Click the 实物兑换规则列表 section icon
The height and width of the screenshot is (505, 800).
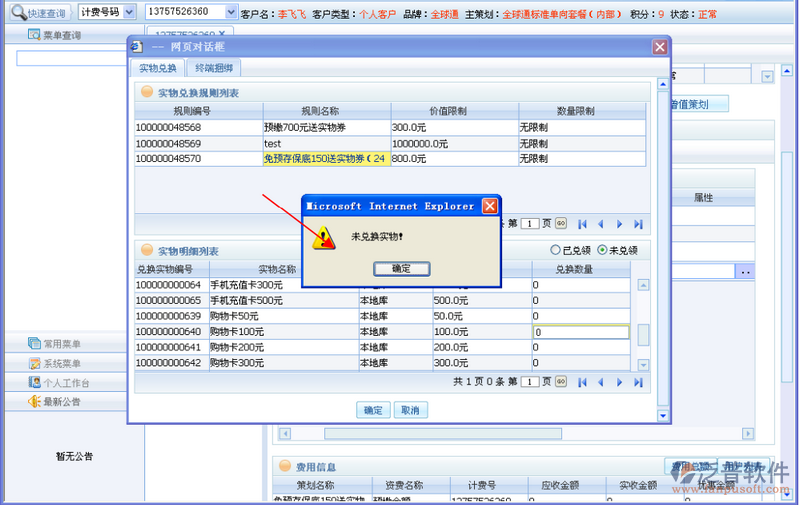(147, 92)
